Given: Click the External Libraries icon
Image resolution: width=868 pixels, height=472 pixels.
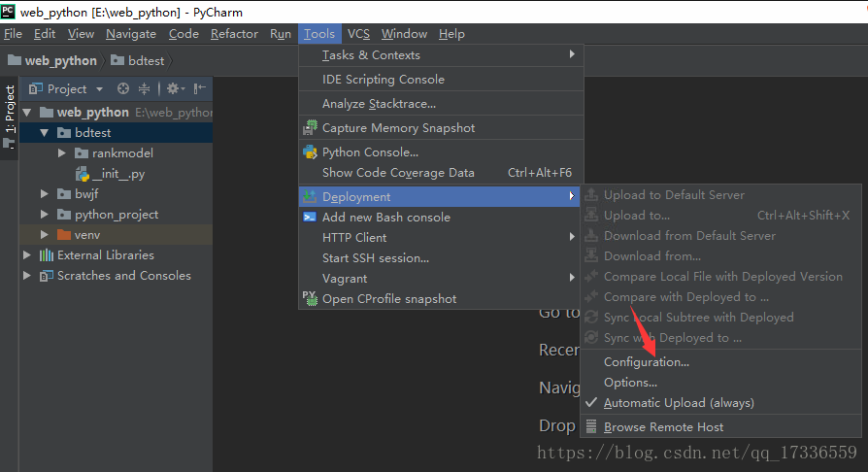Looking at the screenshot, I should click(x=47, y=255).
